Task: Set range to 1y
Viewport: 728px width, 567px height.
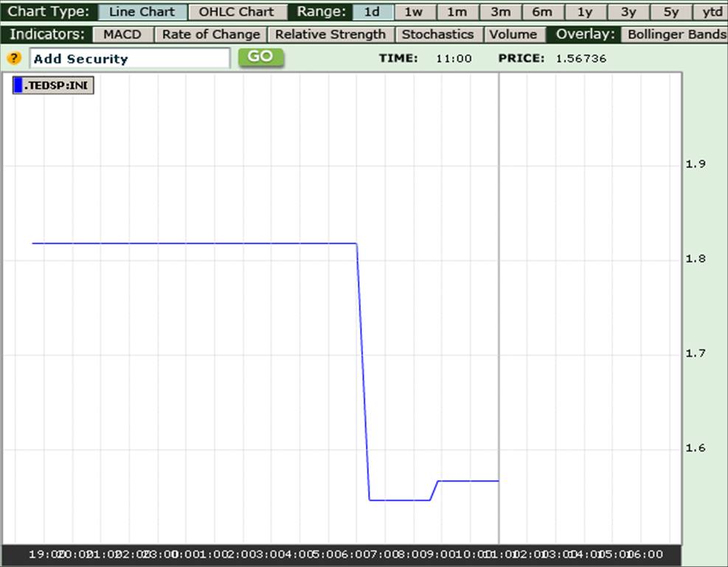Action: click(586, 12)
